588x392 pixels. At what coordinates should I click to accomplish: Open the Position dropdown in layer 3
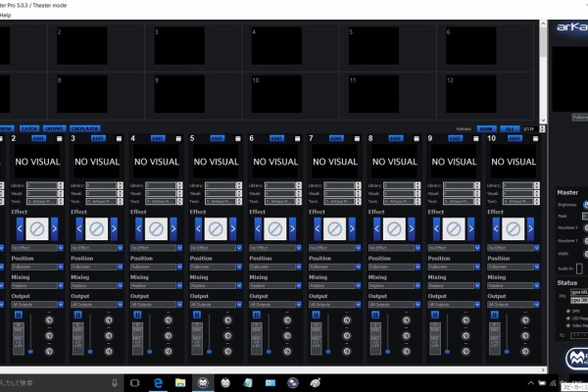tap(97, 267)
